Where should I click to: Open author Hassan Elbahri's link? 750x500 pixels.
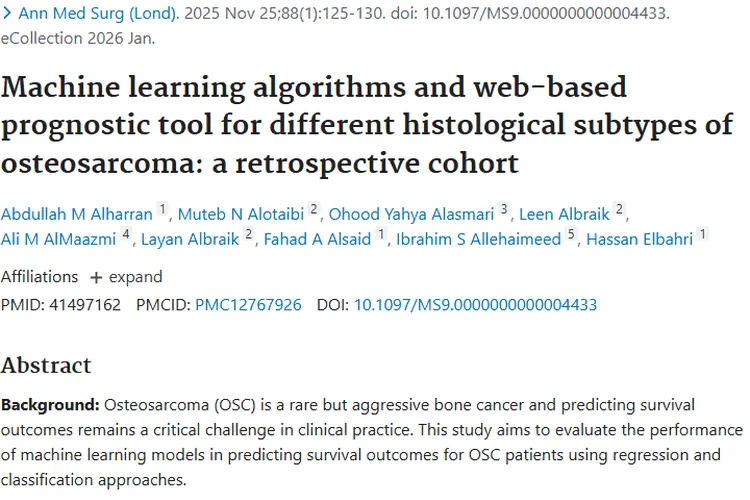(x=640, y=239)
